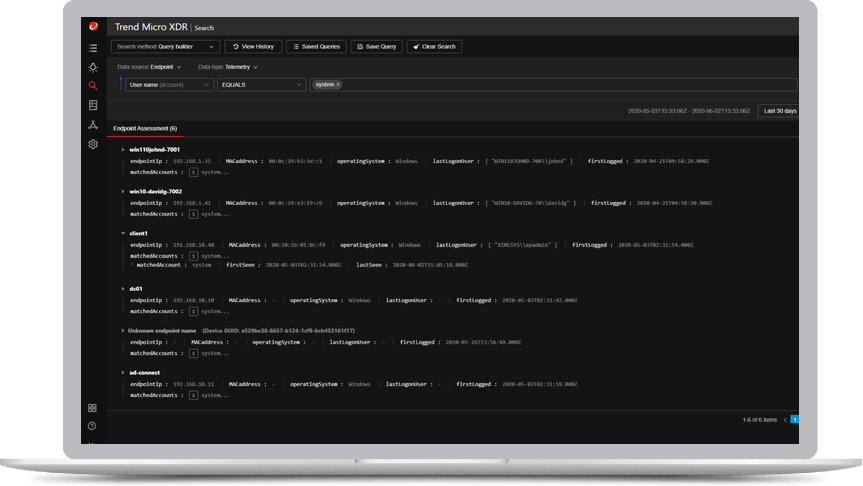This screenshot has width=863, height=486.
Task: Click the lightbulb icon in the sidebar
Action: coord(93,67)
